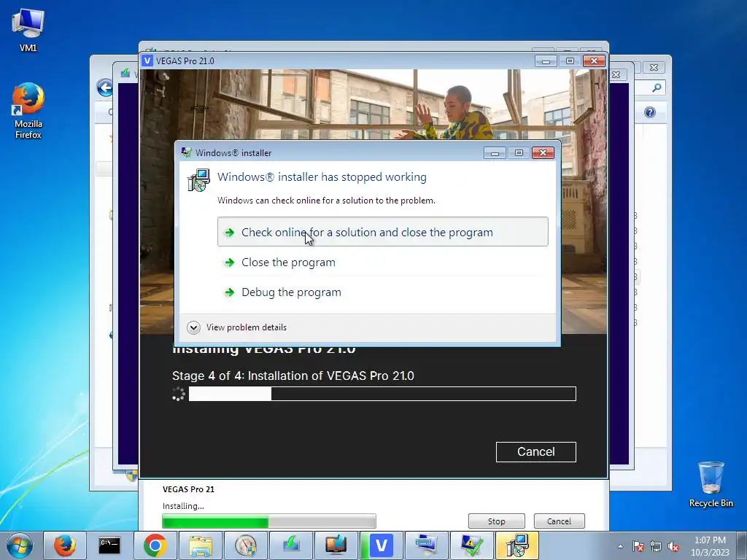This screenshot has width=747, height=560.
Task: Open Command Prompt from the taskbar
Action: pos(109,545)
